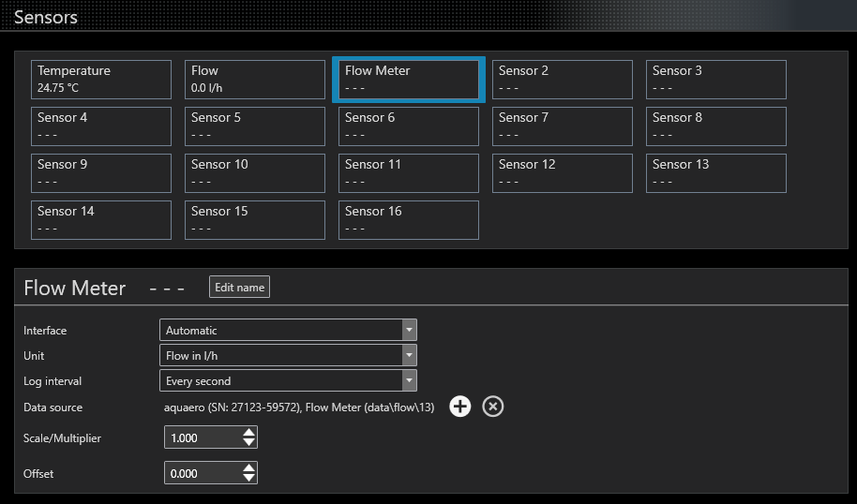Click the Offset value field
This screenshot has width=857, height=504.
pyautogui.click(x=203, y=473)
